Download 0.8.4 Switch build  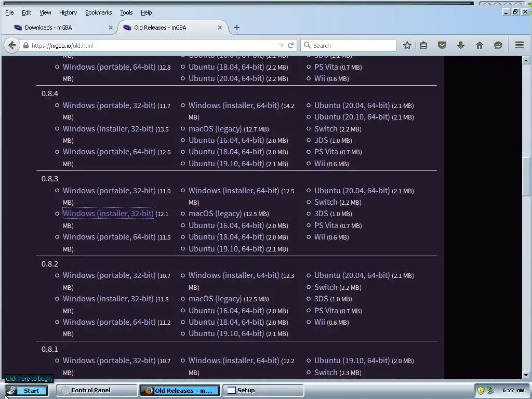[325, 129]
